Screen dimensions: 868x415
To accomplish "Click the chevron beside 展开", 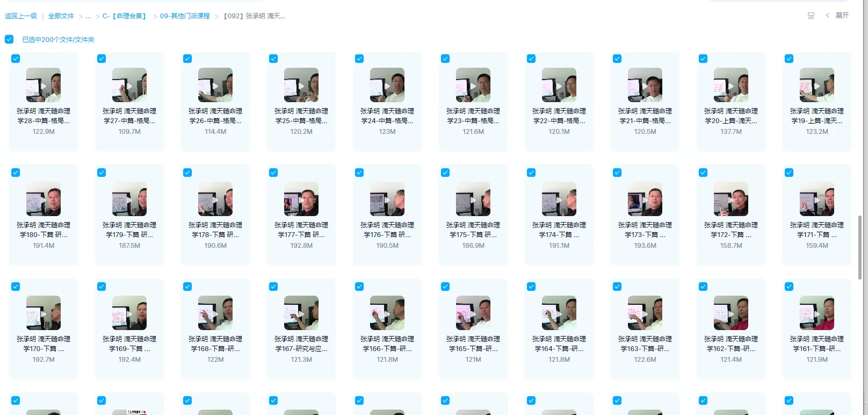I will point(827,16).
